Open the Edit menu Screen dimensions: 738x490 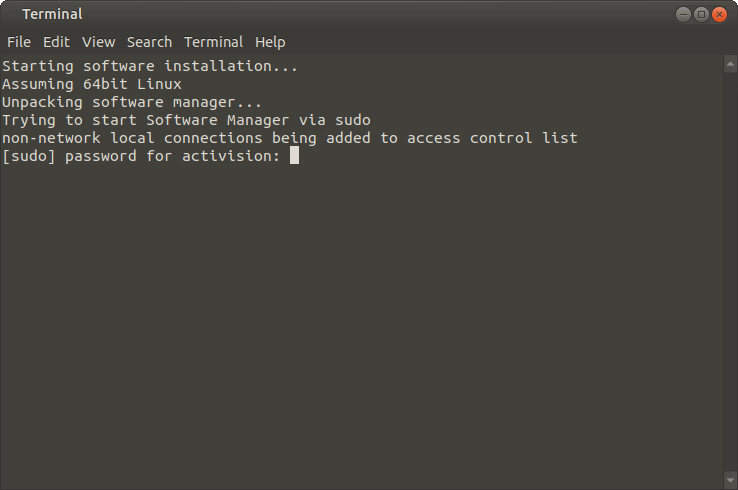pyautogui.click(x=56, y=42)
